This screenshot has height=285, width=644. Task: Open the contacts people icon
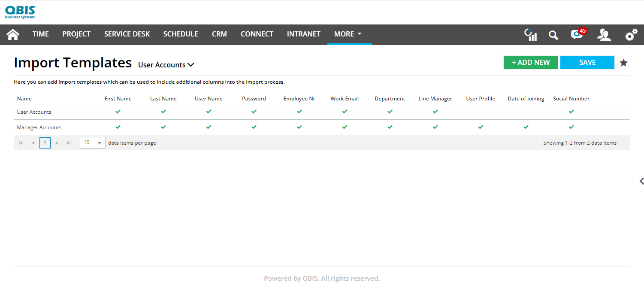coord(604,35)
